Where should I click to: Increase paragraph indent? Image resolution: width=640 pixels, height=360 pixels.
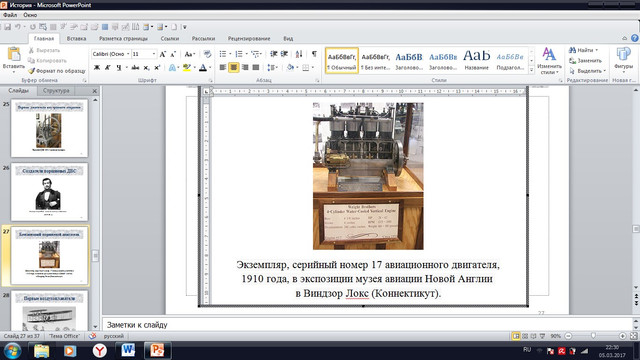284,54
